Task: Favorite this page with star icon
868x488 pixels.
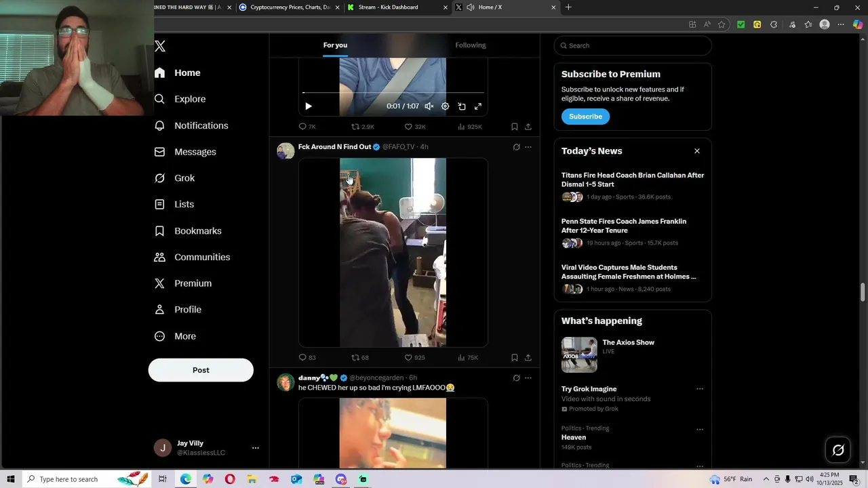Action: click(722, 24)
